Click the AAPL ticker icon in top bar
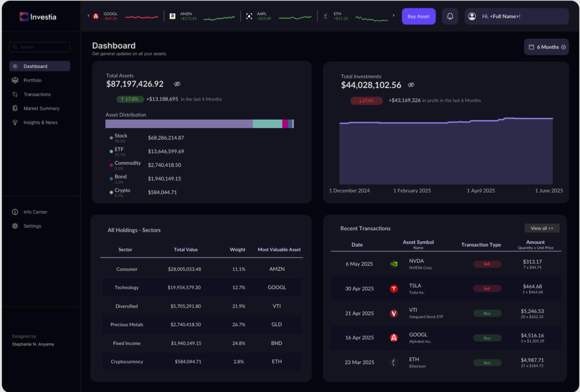This screenshot has height=392, width=580. [x=249, y=16]
